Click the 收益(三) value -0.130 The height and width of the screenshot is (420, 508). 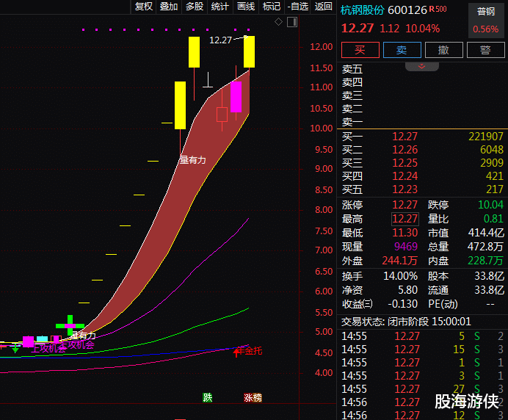coord(403,304)
